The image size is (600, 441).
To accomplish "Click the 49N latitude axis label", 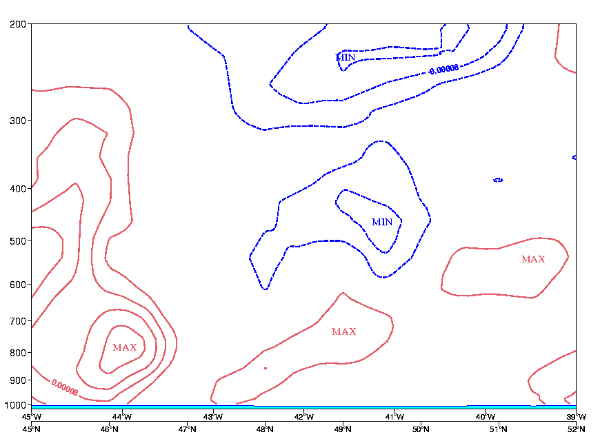I will tap(342, 428).
